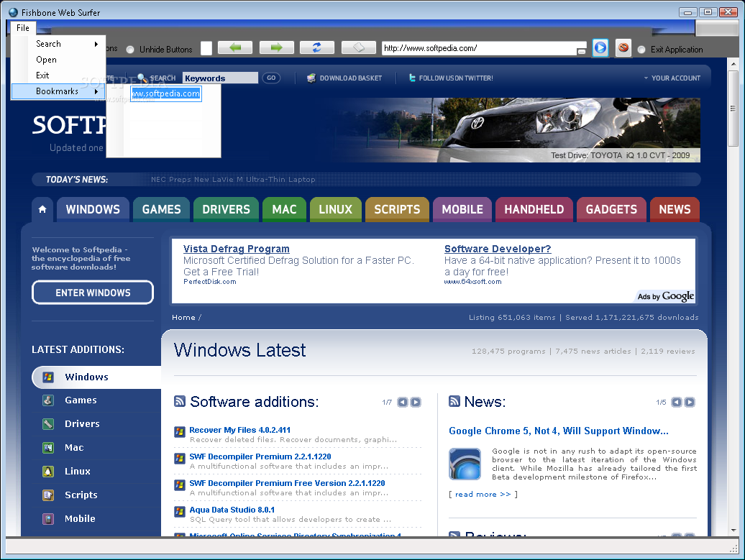
Task: Switch to the LINUX tab
Action: (335, 209)
